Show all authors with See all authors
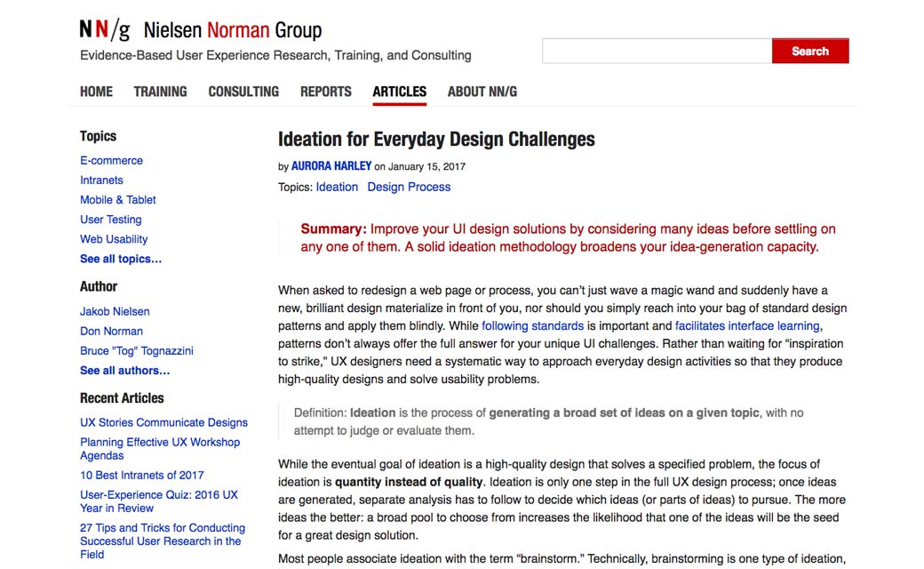 point(124,371)
